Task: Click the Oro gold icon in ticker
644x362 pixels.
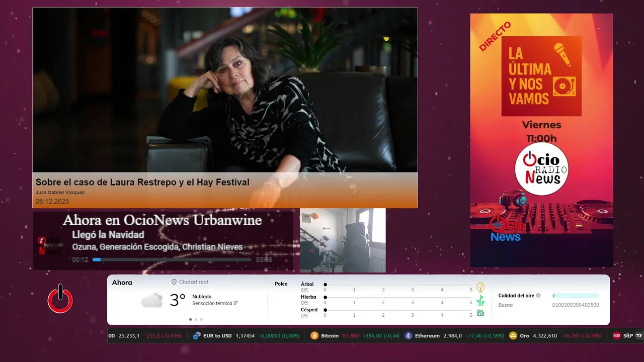Action: 513,336
